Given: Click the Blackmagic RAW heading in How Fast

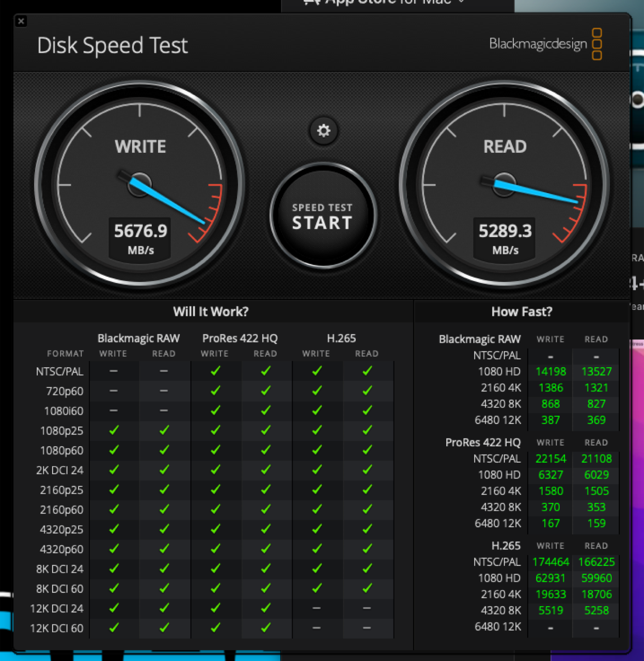Looking at the screenshot, I should [x=480, y=339].
